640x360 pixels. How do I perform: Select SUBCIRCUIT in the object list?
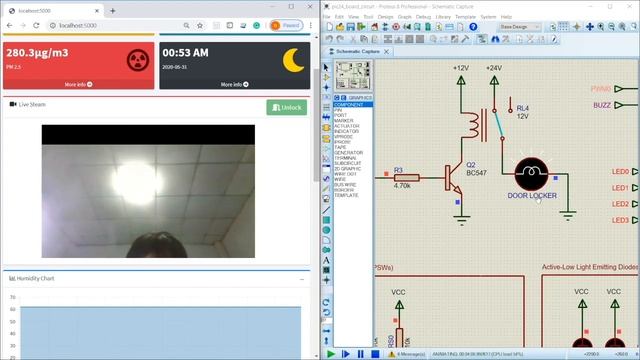[348, 163]
